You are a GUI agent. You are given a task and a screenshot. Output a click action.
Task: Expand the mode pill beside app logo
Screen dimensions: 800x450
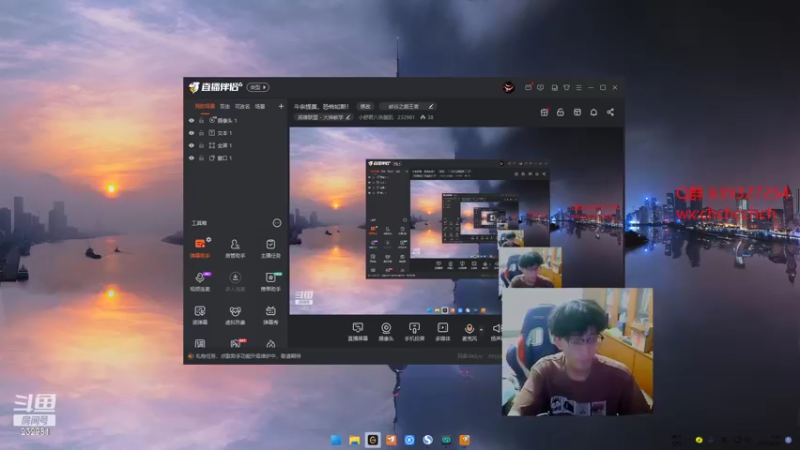click(x=258, y=87)
